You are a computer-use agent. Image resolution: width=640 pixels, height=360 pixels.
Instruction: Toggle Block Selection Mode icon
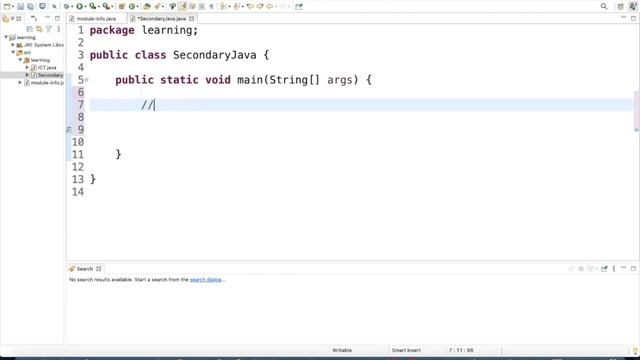202,7
